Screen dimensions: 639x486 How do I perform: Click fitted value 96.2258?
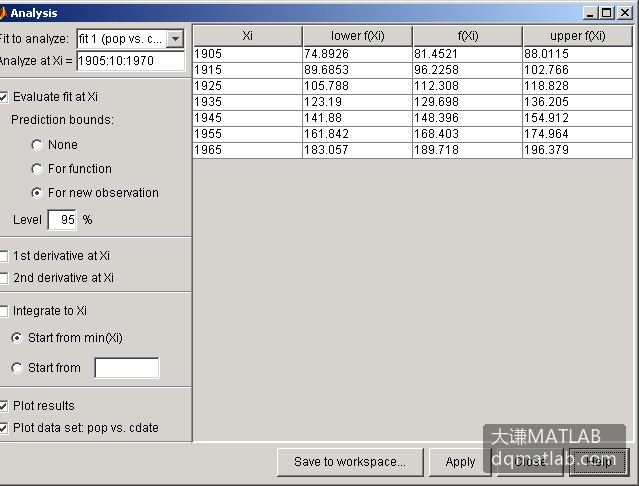467,70
